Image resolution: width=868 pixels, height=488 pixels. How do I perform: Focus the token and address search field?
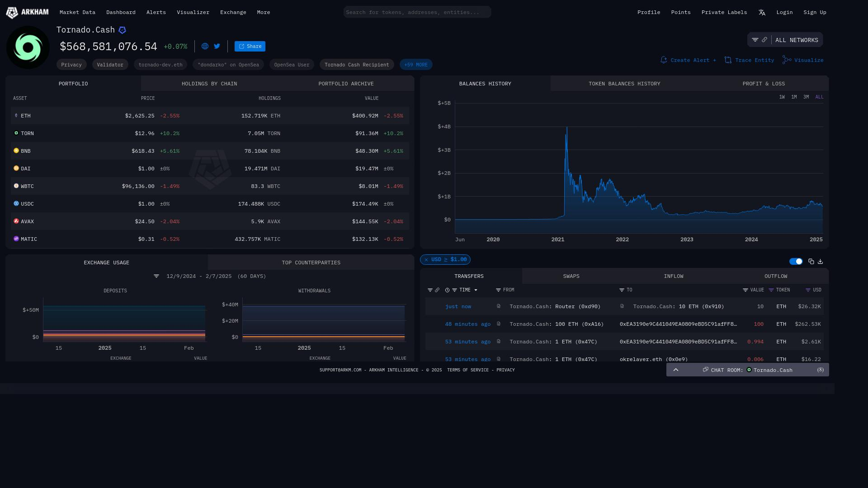pos(417,12)
